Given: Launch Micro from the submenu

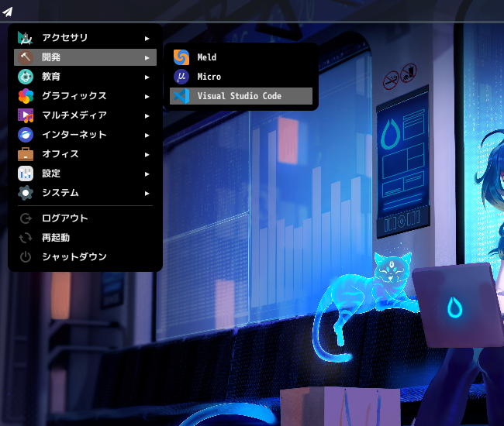Looking at the screenshot, I should point(241,77).
